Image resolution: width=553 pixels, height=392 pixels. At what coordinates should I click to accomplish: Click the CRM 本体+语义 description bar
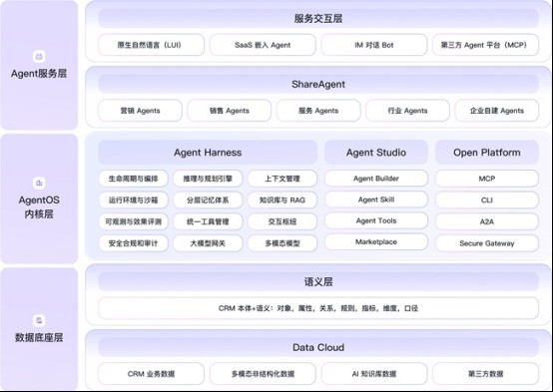click(318, 308)
